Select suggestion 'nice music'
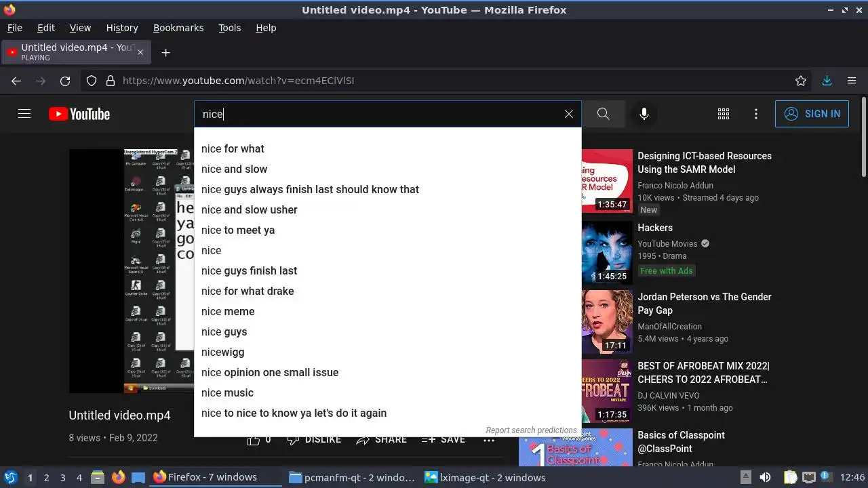 point(388,392)
